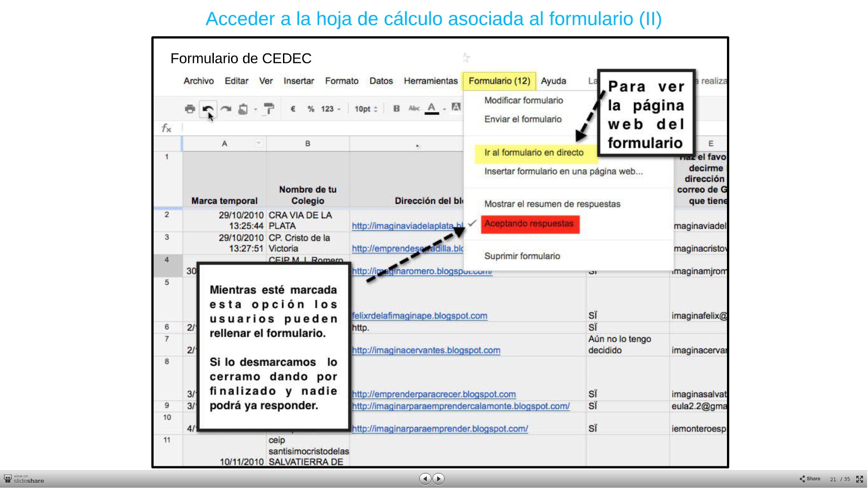Toggle strikethrough Abc button

pyautogui.click(x=414, y=108)
